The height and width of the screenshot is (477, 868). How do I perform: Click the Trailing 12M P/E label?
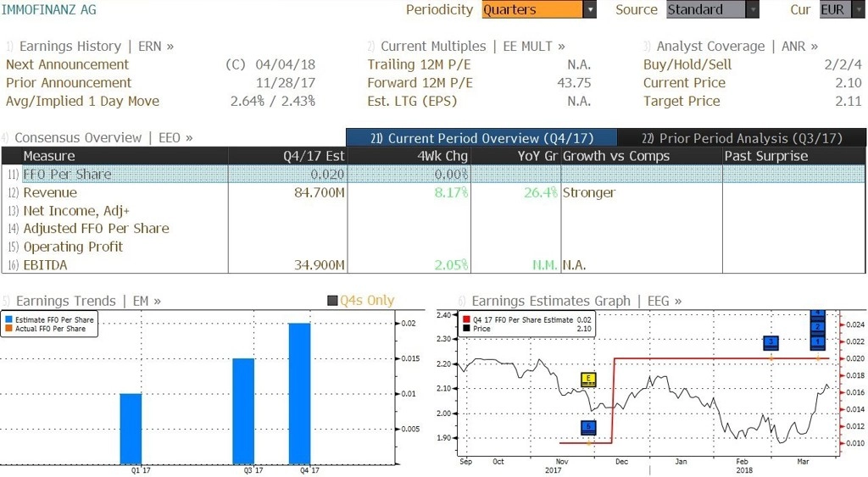pos(419,64)
